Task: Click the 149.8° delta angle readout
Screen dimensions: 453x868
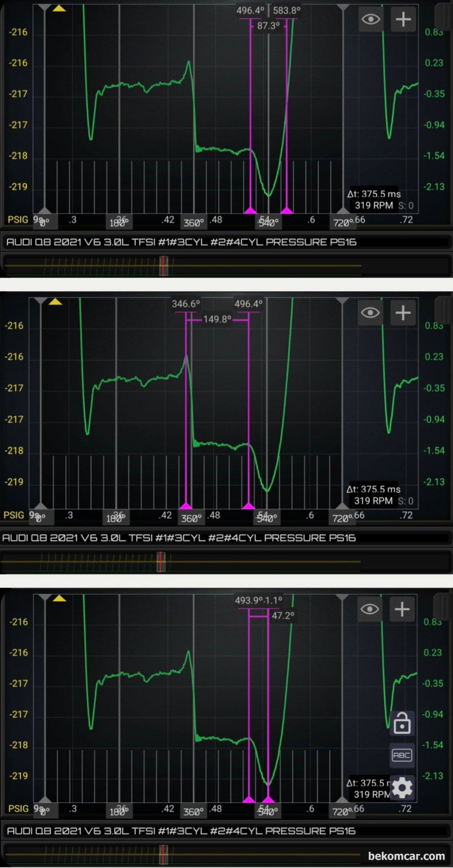Action: point(217,319)
